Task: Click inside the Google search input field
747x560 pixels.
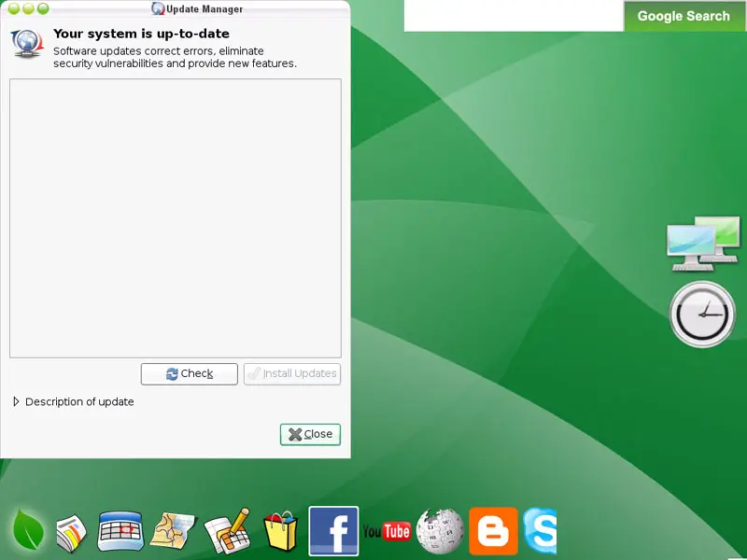Action: (x=514, y=16)
